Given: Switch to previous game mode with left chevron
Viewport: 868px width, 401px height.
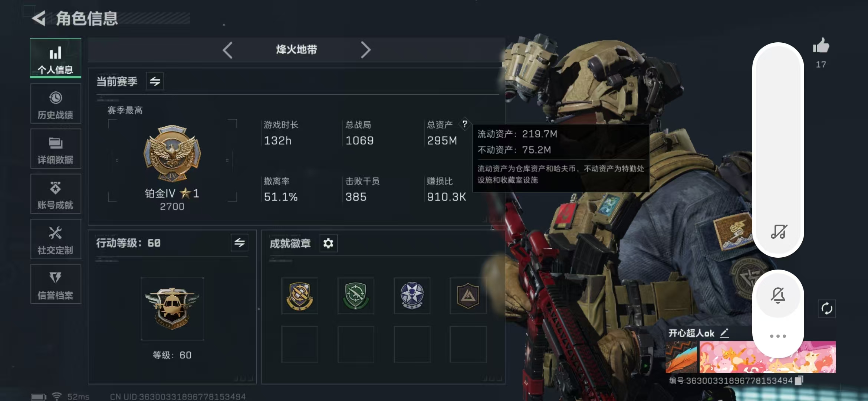Looking at the screenshot, I should tap(227, 50).
